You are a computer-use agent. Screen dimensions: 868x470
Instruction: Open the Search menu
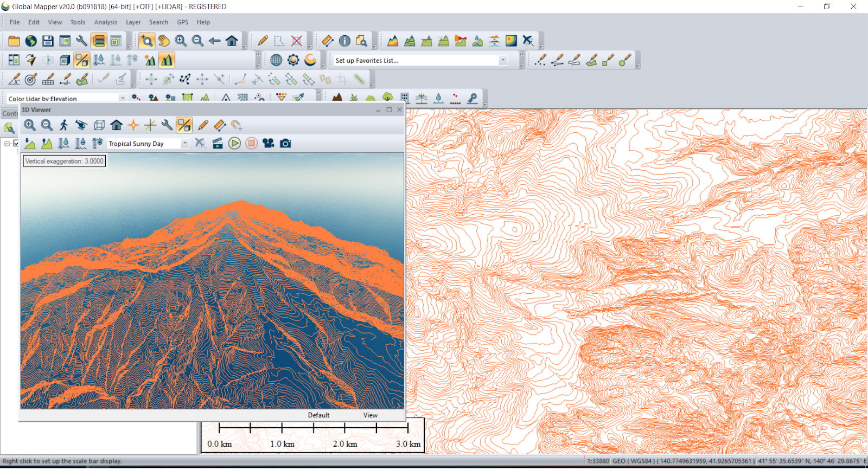pyautogui.click(x=158, y=22)
